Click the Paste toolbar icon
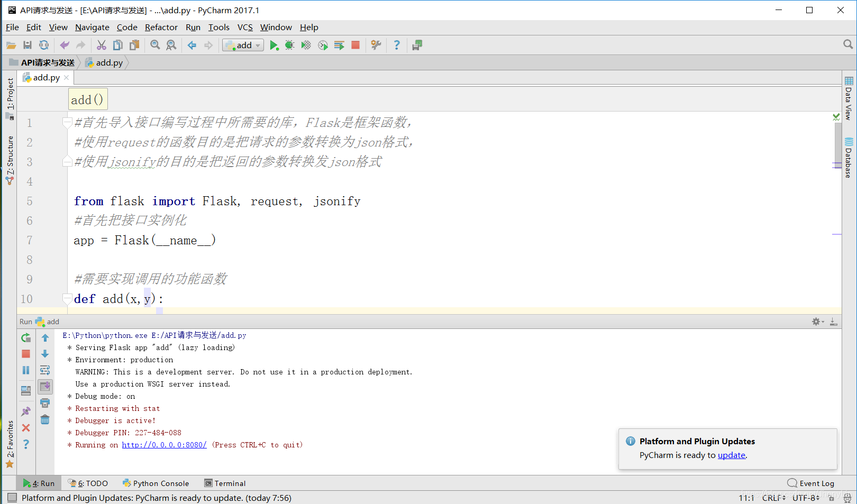857x504 pixels. [134, 45]
